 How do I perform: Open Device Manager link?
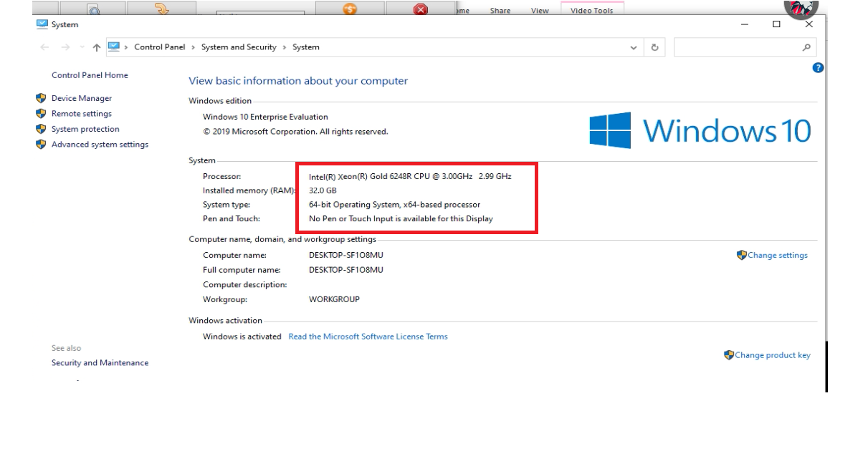pyautogui.click(x=82, y=98)
